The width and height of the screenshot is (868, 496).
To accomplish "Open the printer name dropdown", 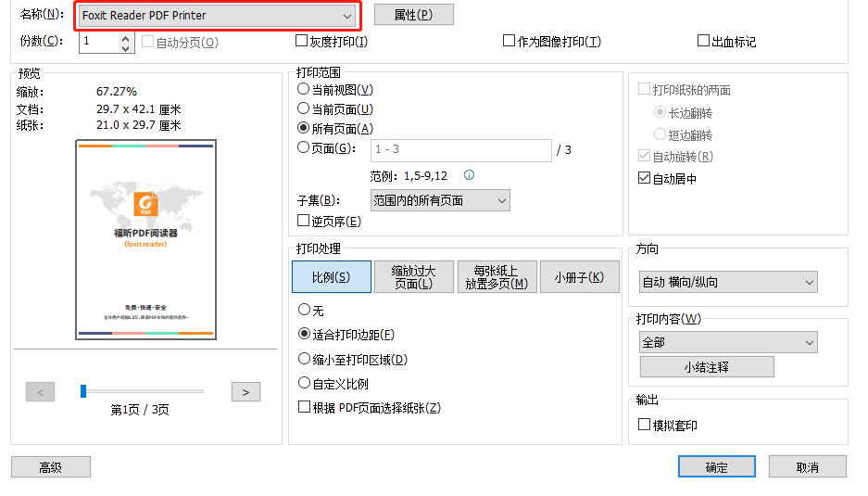I will (x=346, y=16).
